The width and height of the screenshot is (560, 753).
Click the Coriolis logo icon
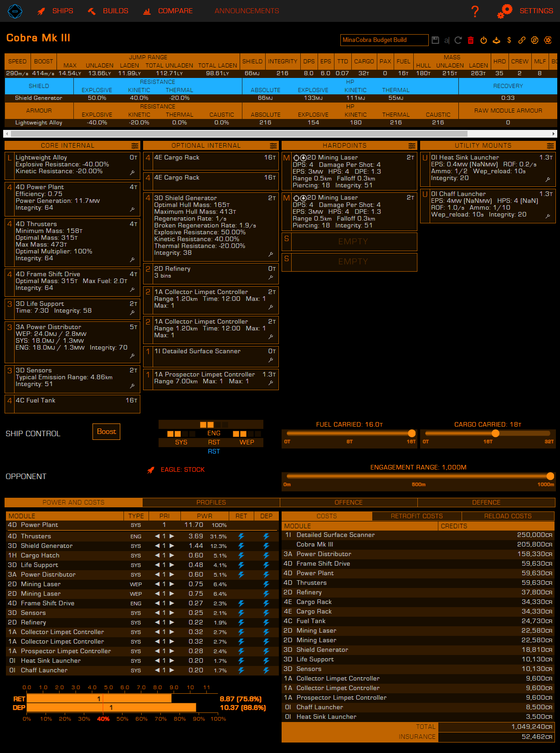pyautogui.click(x=15, y=11)
